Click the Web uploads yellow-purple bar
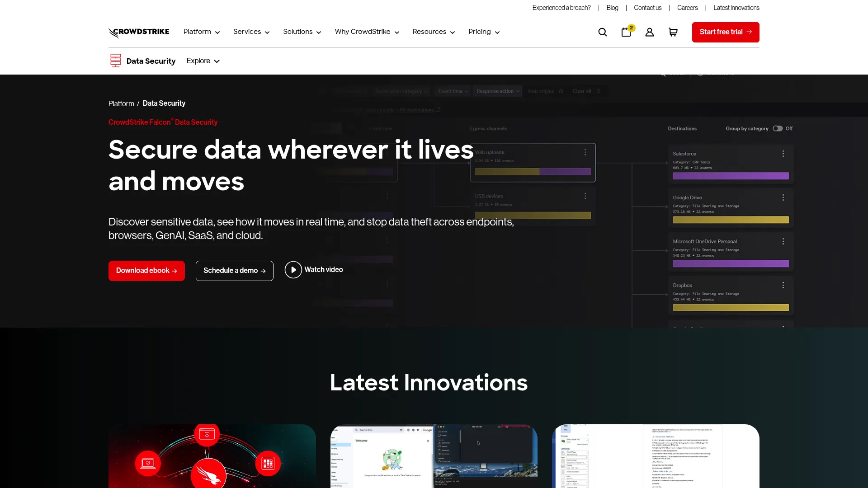This screenshot has height=488, width=868. click(533, 172)
